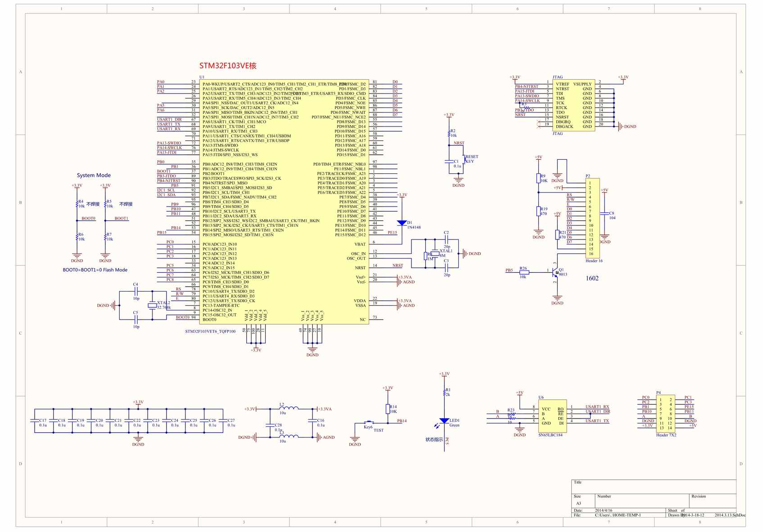Click the PA13-SWDIO label on JTAG connector

pos(527,96)
